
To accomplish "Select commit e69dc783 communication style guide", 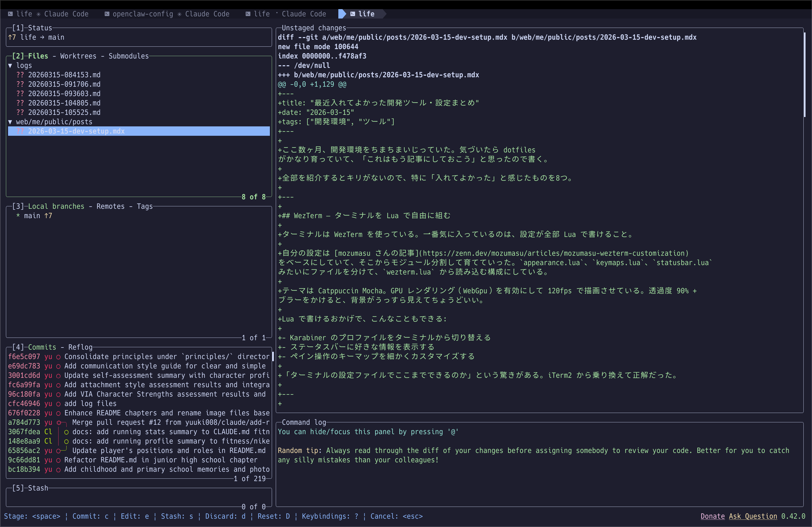I will coord(139,366).
